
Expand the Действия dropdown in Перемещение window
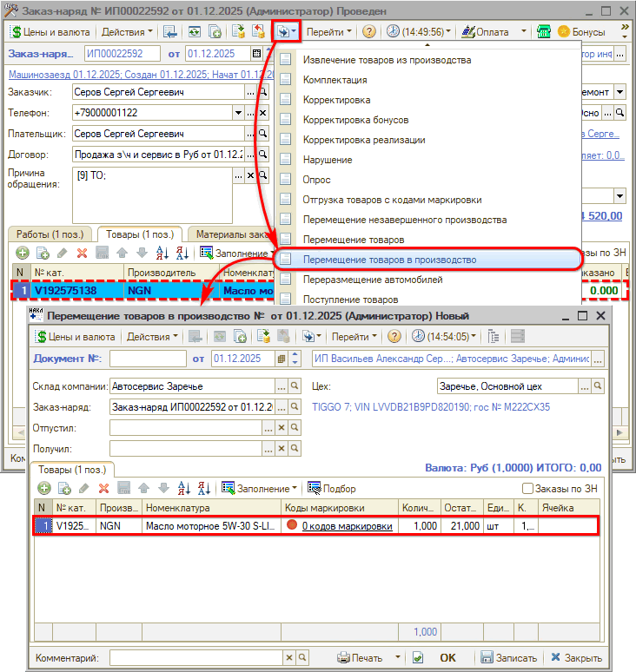tap(152, 337)
